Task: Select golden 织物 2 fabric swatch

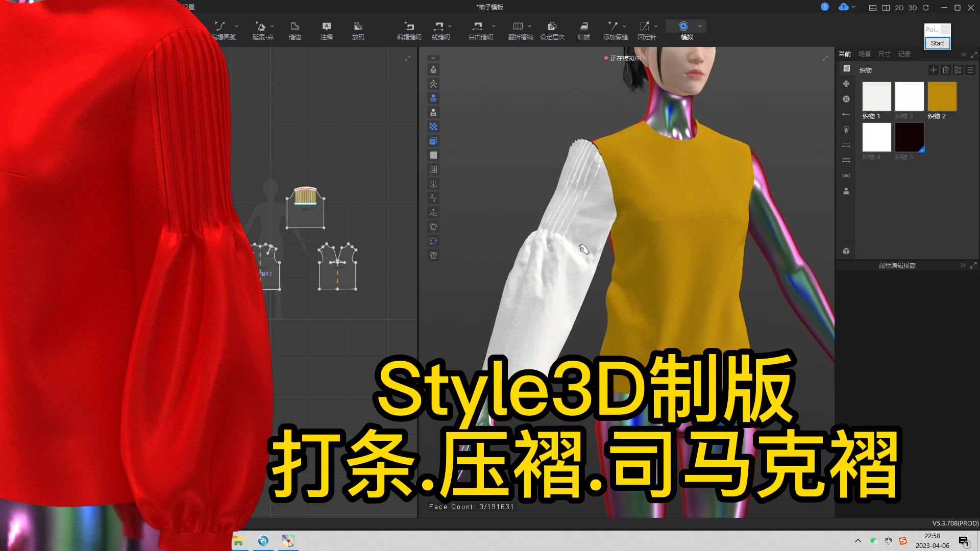Action: pyautogui.click(x=942, y=96)
